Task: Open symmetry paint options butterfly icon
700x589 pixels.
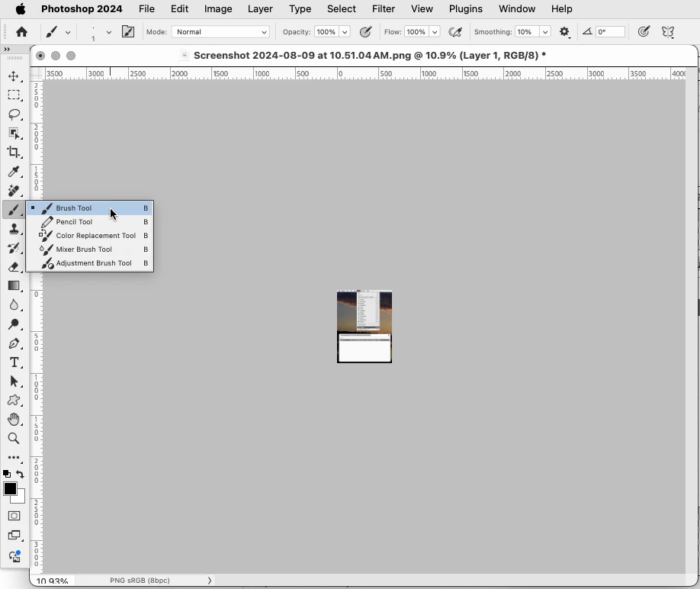Action: coord(668,32)
